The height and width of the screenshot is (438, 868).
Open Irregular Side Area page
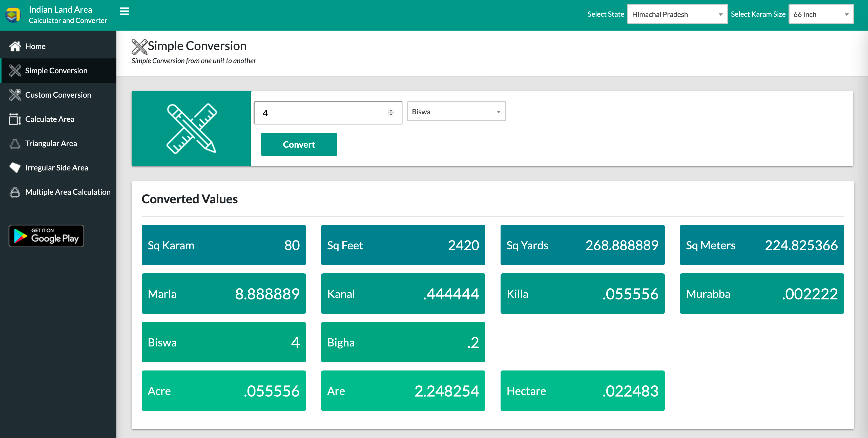58,168
